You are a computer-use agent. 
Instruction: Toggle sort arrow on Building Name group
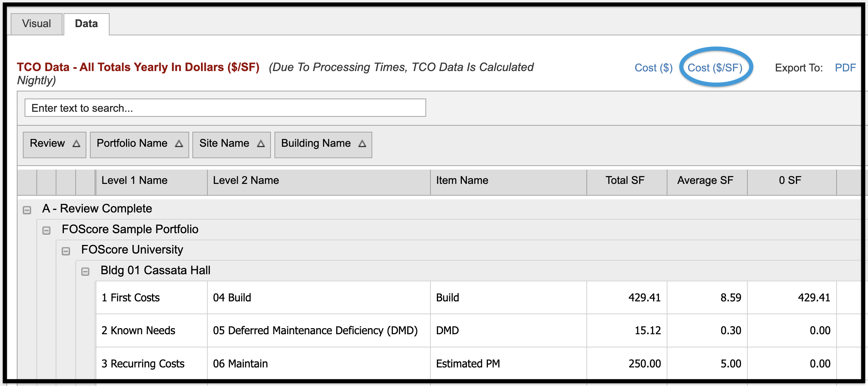tap(362, 144)
